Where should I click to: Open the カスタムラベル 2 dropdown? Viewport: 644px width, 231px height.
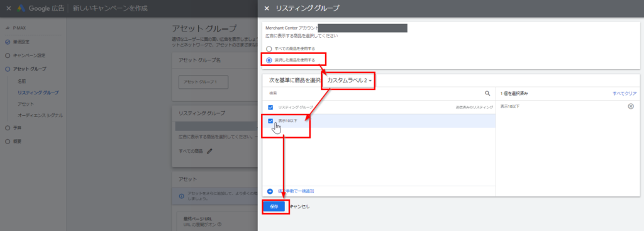click(349, 81)
